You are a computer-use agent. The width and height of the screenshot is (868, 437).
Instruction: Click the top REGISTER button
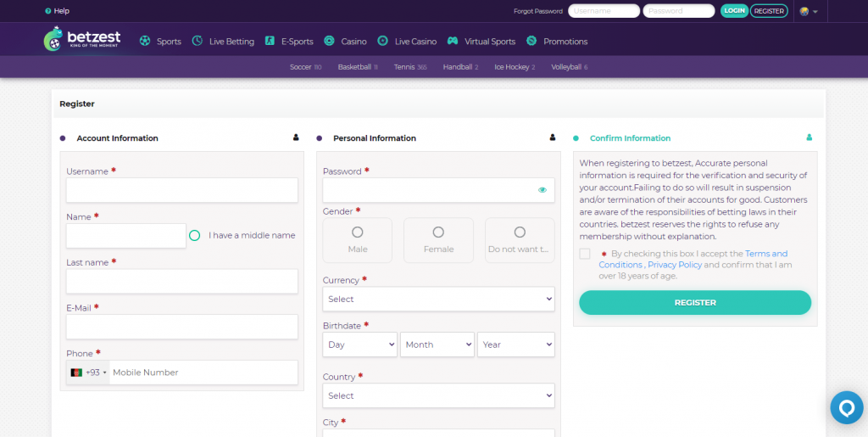click(769, 10)
